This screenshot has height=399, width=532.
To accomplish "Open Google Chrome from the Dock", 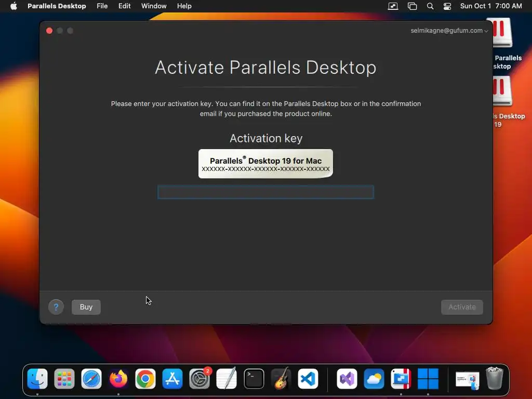I will tap(145, 379).
